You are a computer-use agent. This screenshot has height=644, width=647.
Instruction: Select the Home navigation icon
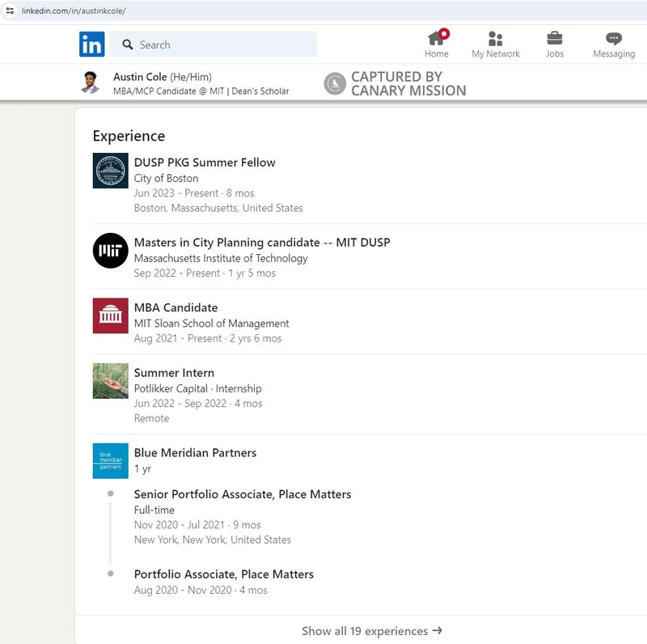coord(436,39)
